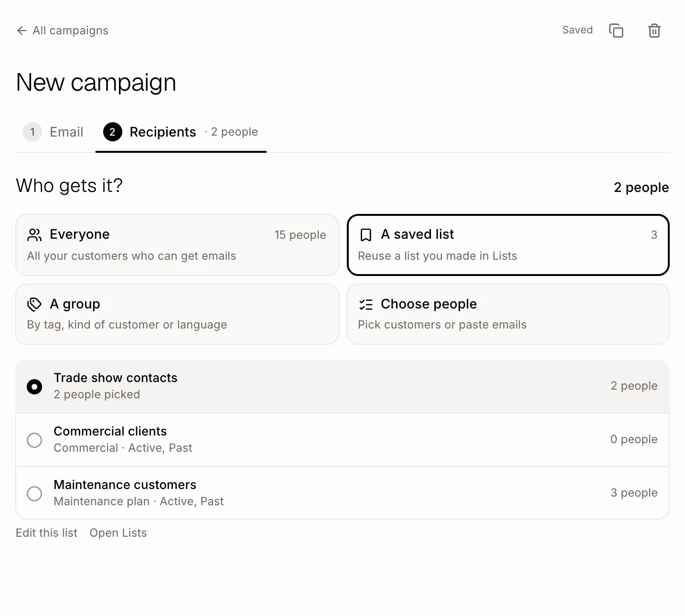The height and width of the screenshot is (616, 685).
Task: Click 'All your customers who can get emails'
Action: coord(132,256)
